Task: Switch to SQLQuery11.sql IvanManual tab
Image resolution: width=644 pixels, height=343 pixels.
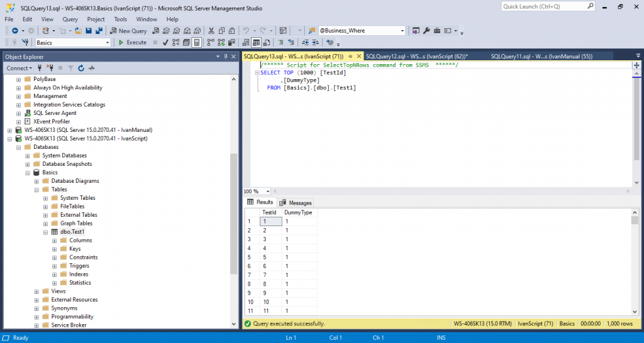Action: pyautogui.click(x=541, y=57)
